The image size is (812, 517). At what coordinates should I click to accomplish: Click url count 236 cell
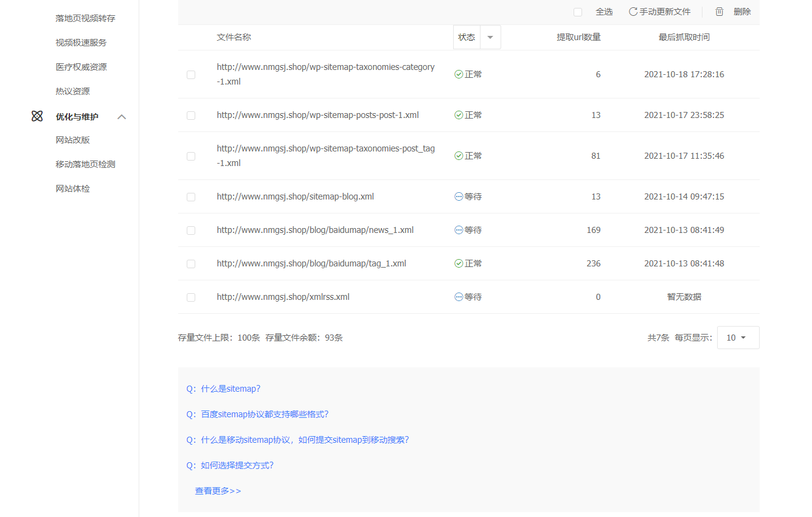click(593, 263)
